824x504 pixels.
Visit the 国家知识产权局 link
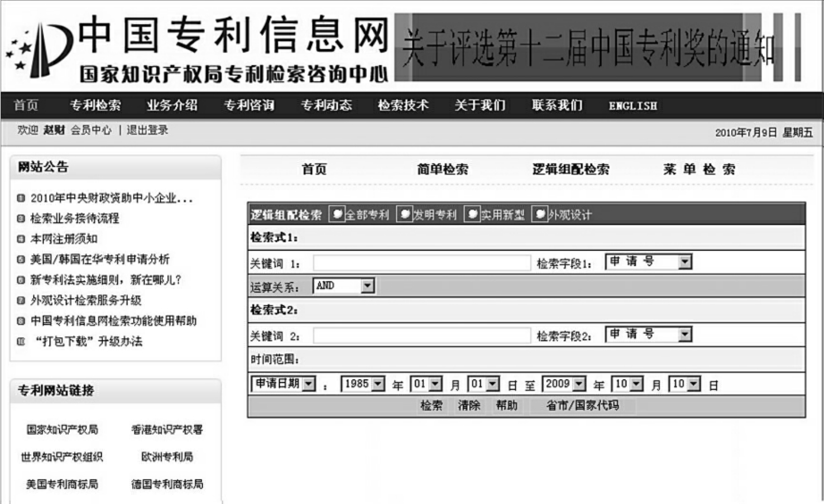[x=62, y=430]
